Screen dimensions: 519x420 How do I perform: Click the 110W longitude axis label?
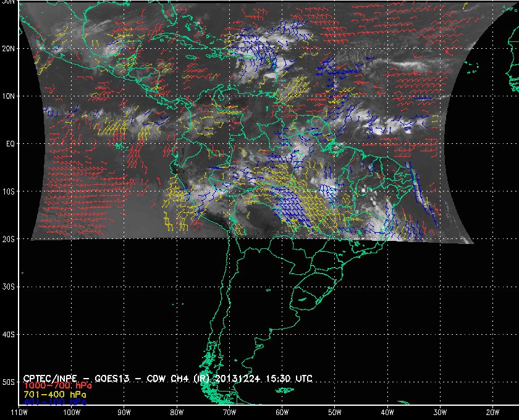click(19, 413)
